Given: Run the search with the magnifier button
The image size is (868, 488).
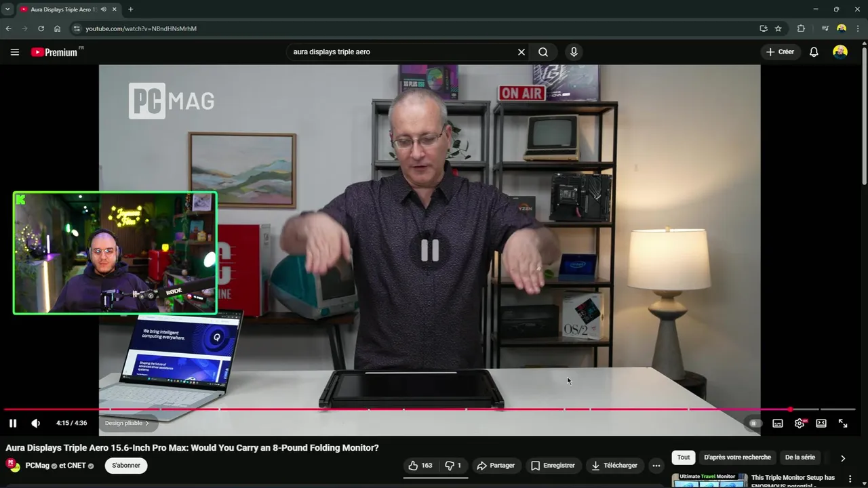Looking at the screenshot, I should pyautogui.click(x=543, y=52).
